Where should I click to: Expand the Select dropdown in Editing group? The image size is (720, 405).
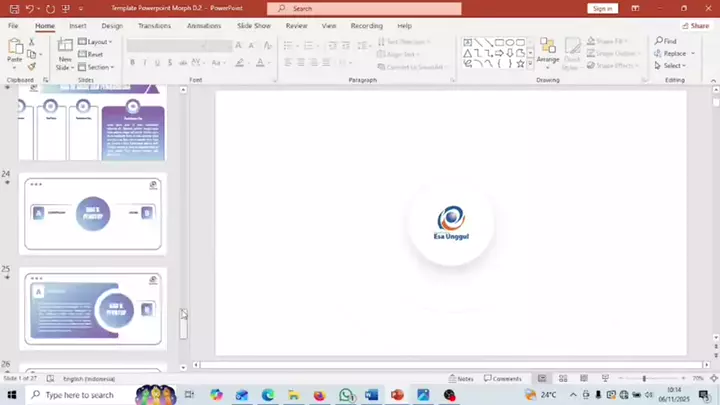[x=670, y=66]
